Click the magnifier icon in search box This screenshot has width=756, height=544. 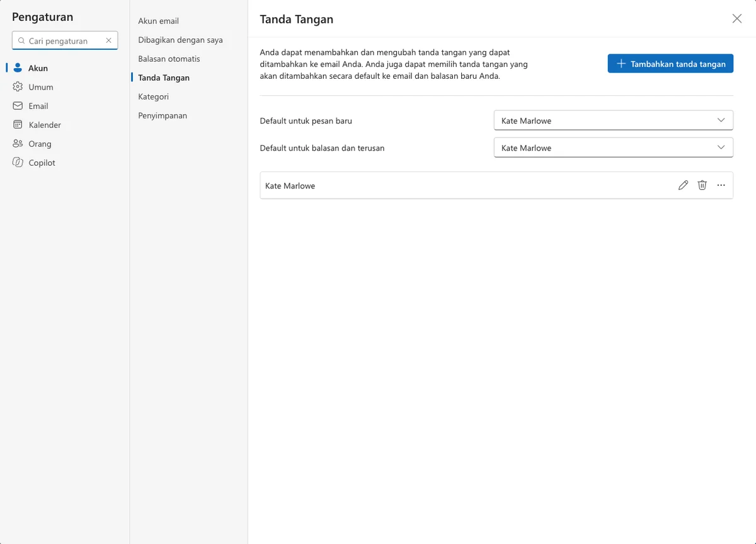coord(21,40)
